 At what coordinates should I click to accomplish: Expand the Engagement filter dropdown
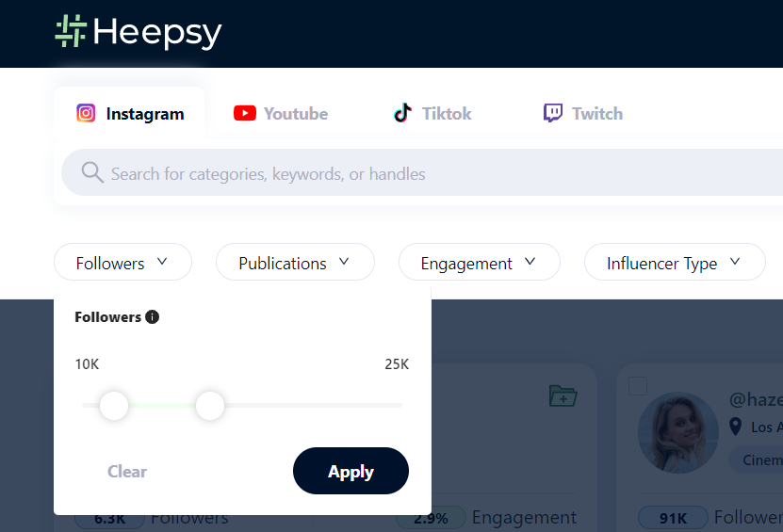480,262
